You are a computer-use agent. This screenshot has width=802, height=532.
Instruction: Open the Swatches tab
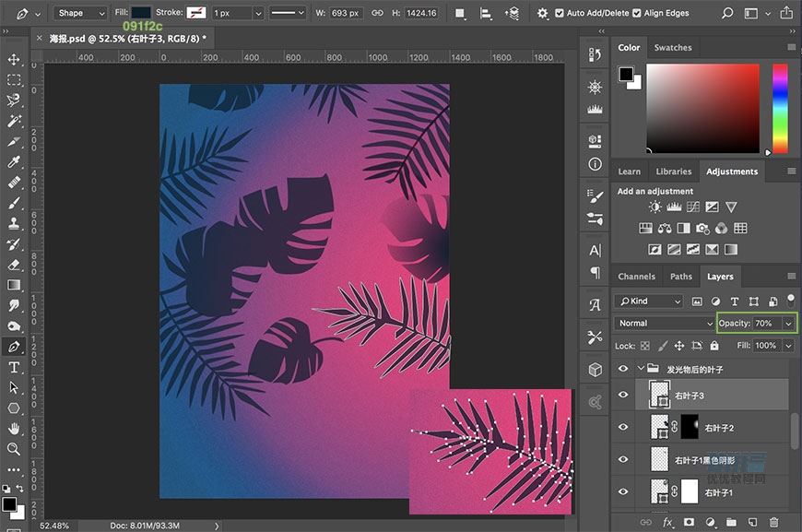coord(672,48)
